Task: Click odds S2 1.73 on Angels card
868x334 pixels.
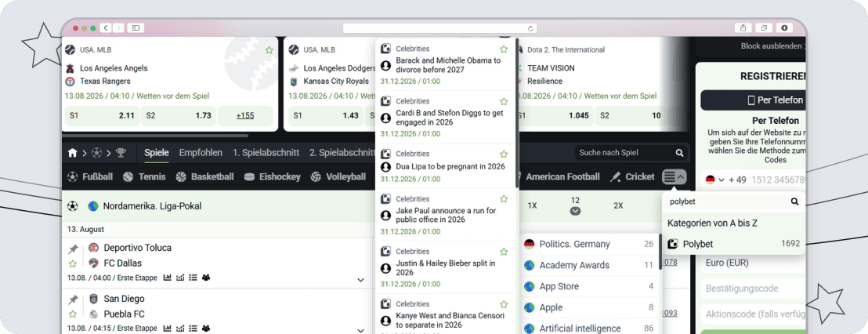Action: tap(179, 116)
